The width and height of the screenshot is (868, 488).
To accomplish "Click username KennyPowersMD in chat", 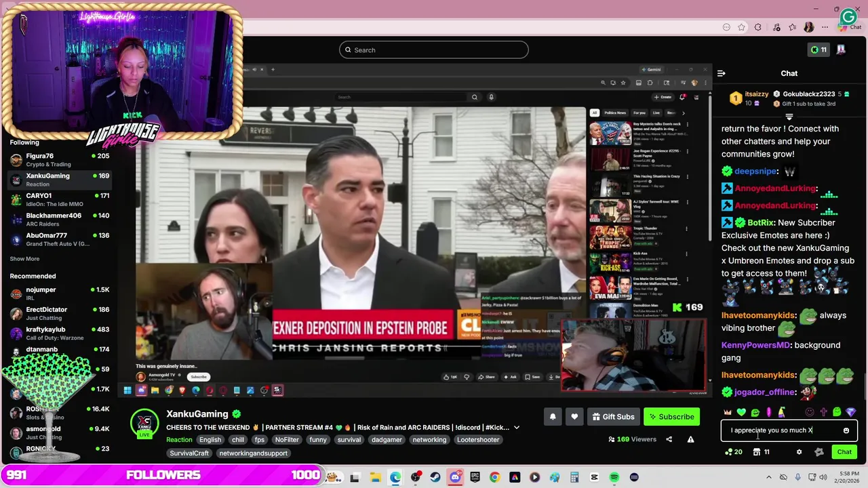I will pos(755,345).
